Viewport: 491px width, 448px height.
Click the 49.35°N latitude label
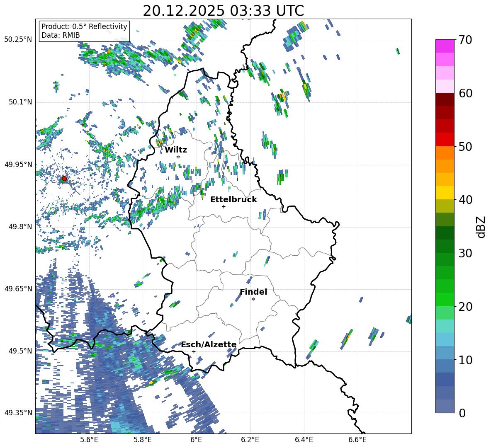pyautogui.click(x=18, y=413)
